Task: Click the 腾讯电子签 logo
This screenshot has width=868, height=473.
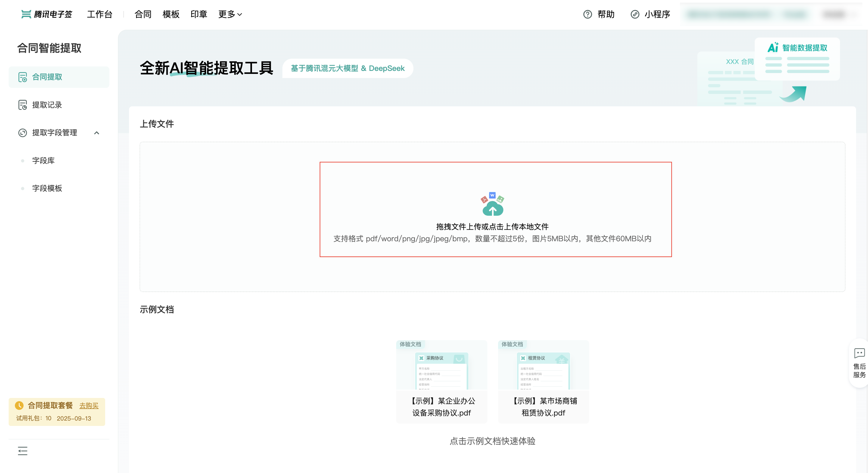Action: click(46, 14)
